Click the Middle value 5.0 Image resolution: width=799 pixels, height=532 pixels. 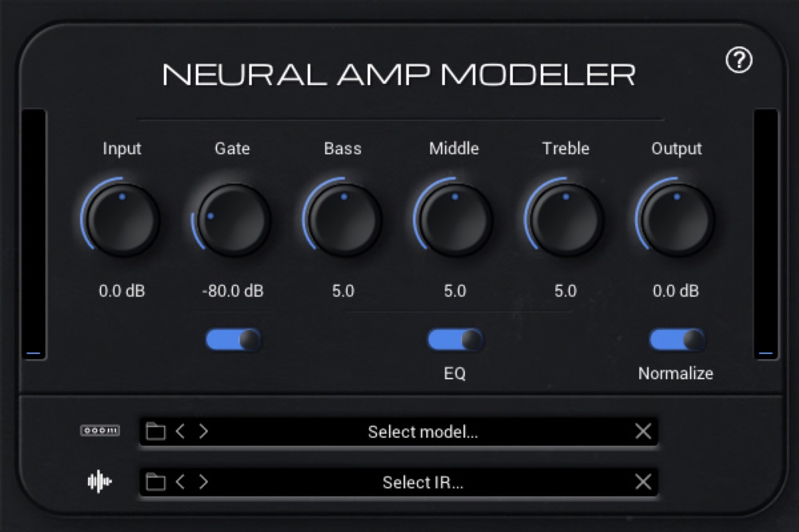455,291
